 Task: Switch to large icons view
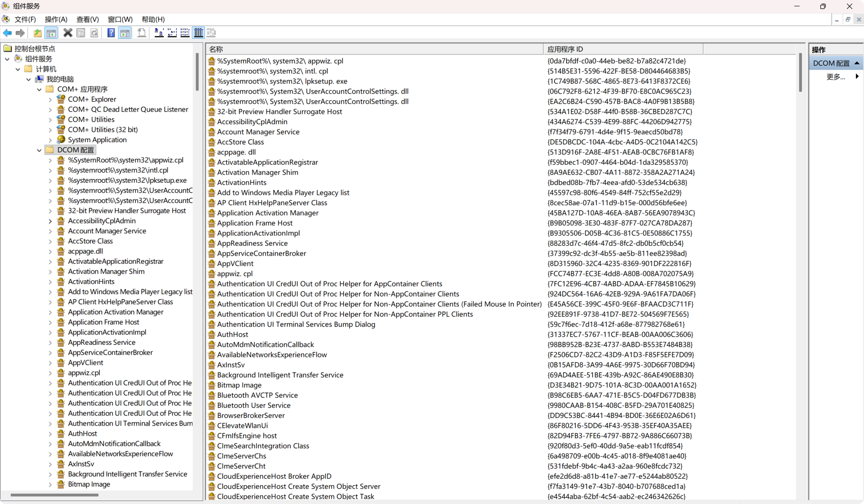click(159, 33)
